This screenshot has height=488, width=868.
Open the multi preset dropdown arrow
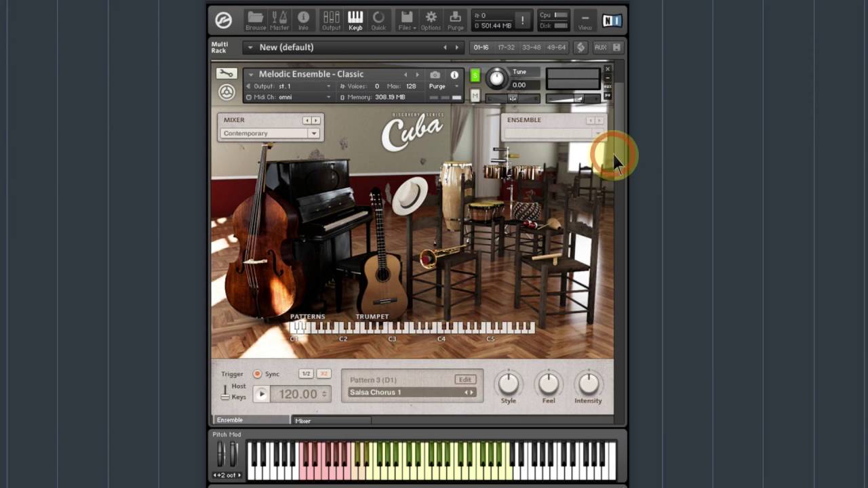pyautogui.click(x=250, y=47)
